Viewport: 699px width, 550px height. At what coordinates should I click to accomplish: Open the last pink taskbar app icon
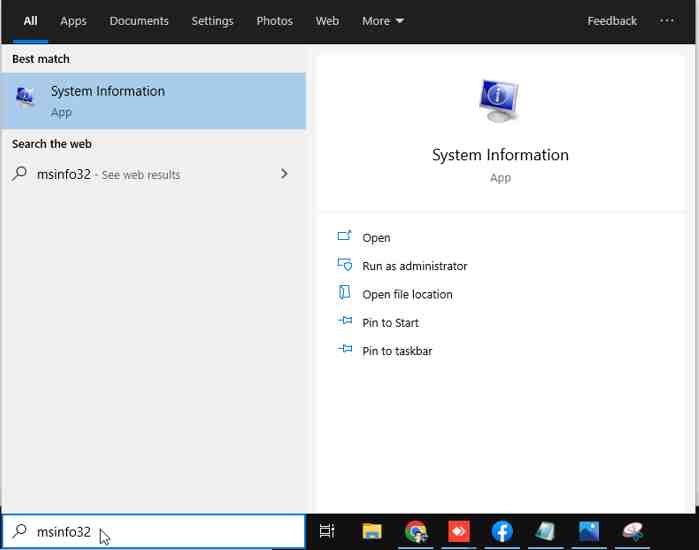coord(632,531)
